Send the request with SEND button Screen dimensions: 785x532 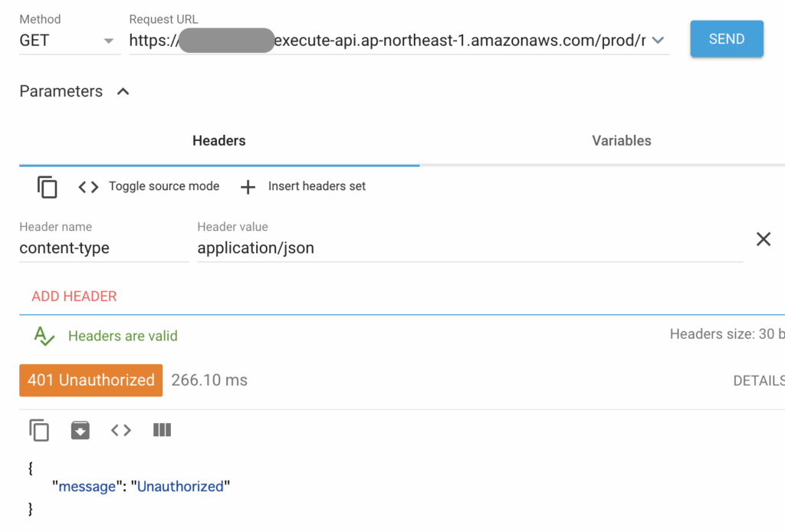tap(727, 38)
